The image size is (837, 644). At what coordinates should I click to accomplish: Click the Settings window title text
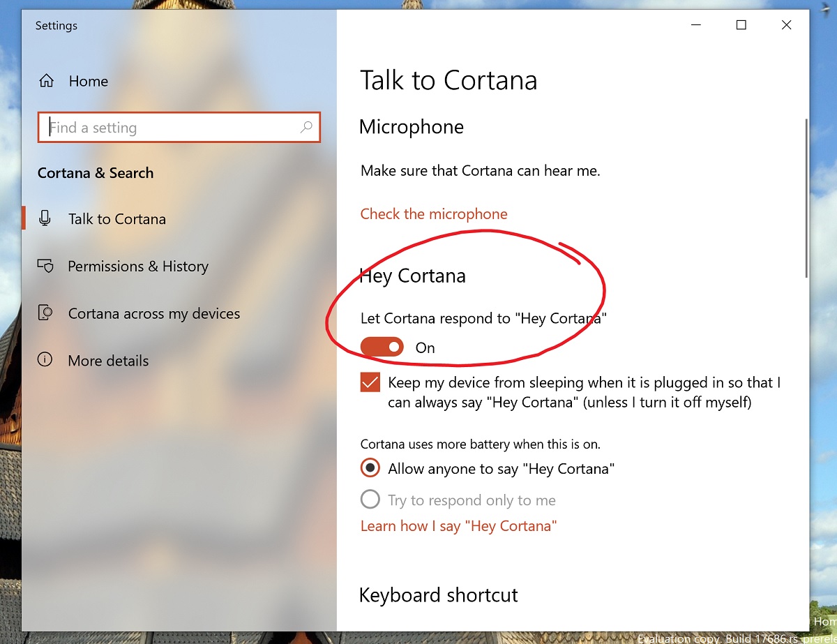pyautogui.click(x=56, y=26)
